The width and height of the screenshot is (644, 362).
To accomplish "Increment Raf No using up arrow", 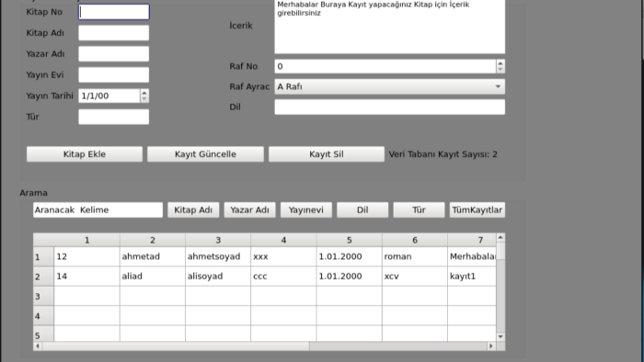I will 500,62.
